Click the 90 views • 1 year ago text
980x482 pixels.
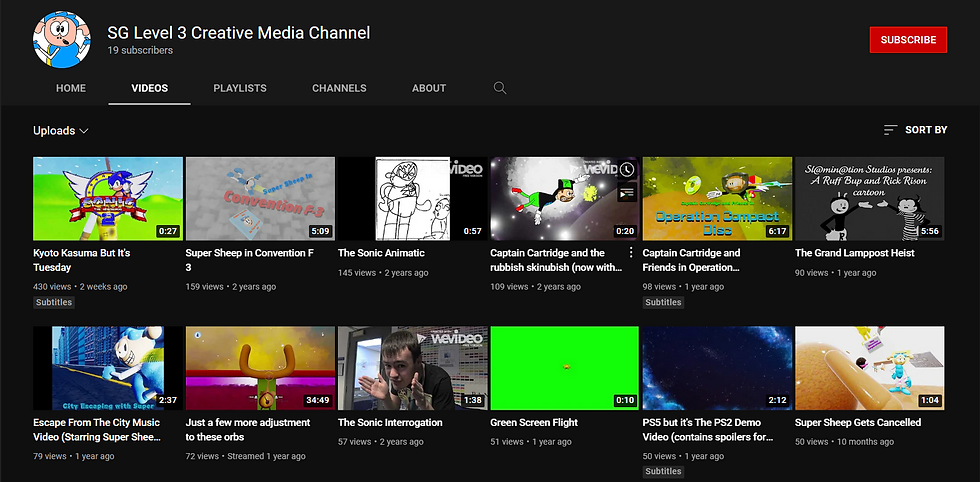[836, 273]
